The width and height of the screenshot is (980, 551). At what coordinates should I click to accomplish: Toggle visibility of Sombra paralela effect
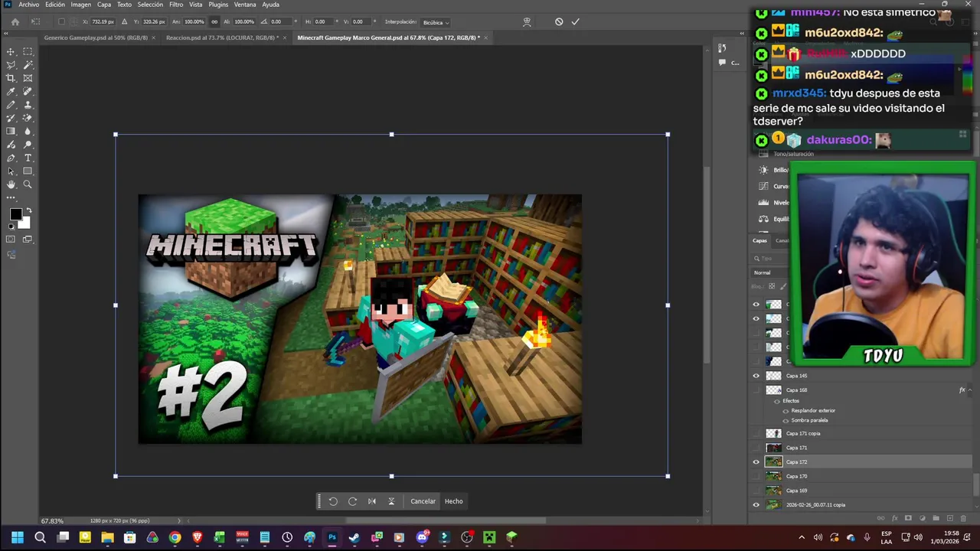pos(786,420)
